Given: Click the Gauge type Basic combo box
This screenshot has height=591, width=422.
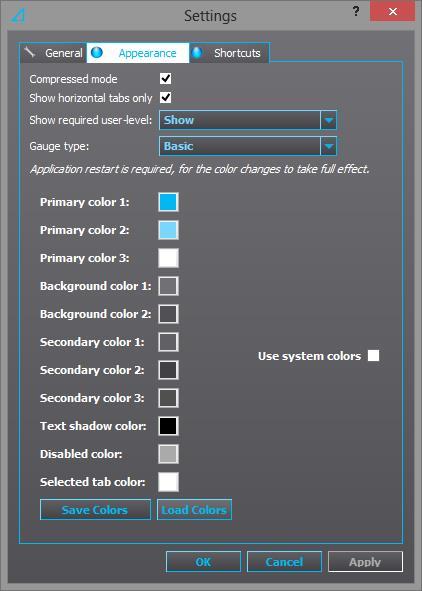Looking at the screenshot, I should point(248,146).
